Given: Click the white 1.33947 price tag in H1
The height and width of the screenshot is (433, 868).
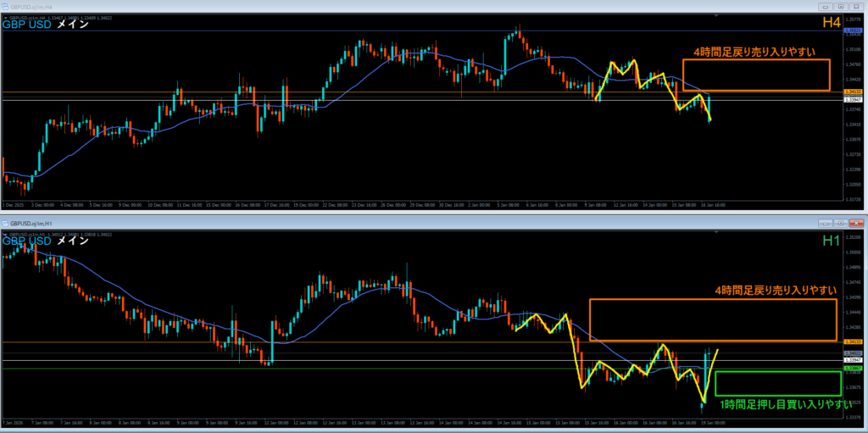Looking at the screenshot, I should pos(853,360).
